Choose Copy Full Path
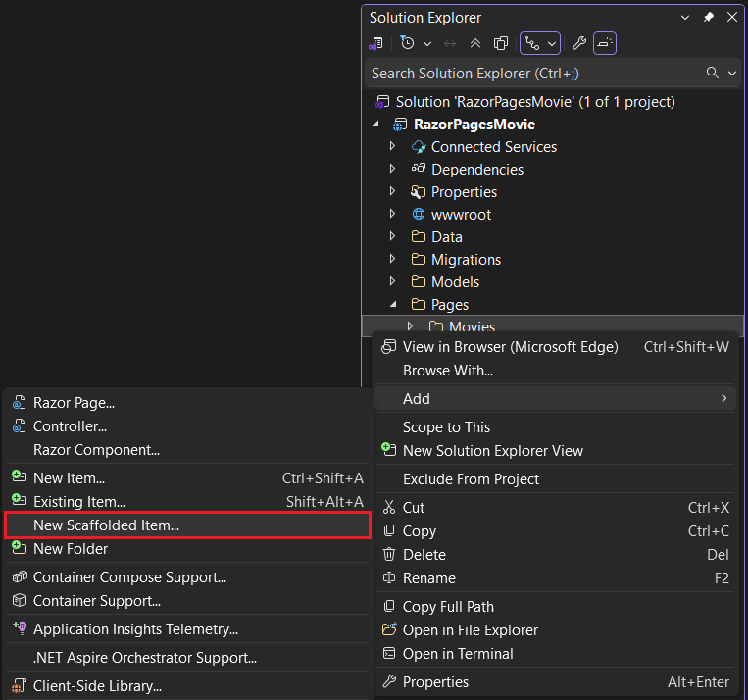The height and width of the screenshot is (700, 748). 555,607
